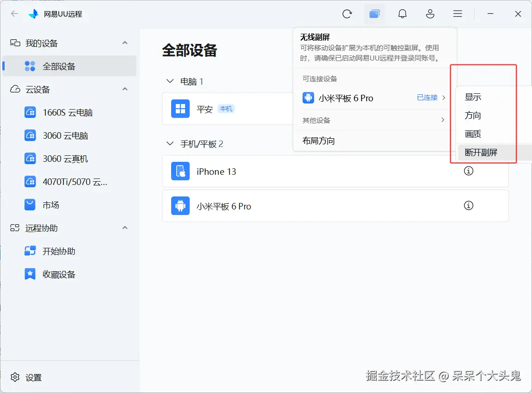Viewport: 532px width, 393px height.
Task: Click the 云设备 sidebar header
Action: pos(37,90)
